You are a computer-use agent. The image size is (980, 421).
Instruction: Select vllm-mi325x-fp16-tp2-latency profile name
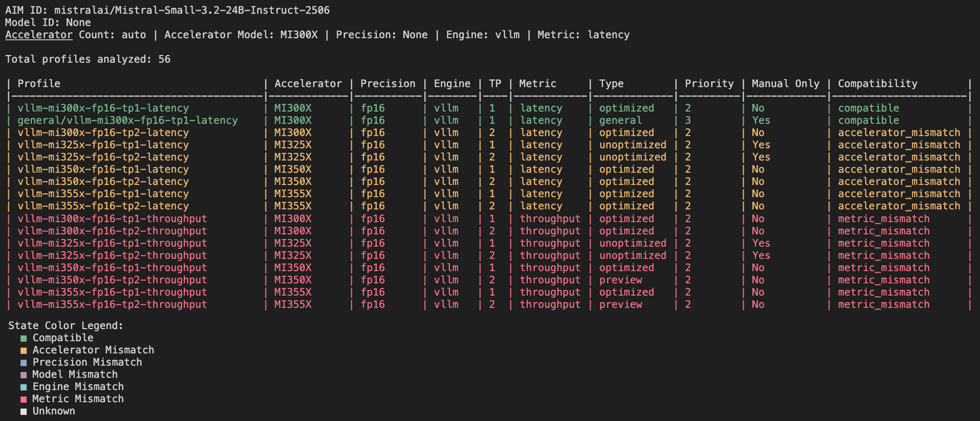coord(103,157)
